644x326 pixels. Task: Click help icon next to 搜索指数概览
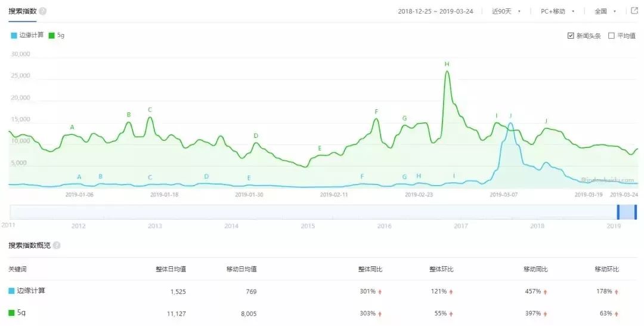(57, 245)
